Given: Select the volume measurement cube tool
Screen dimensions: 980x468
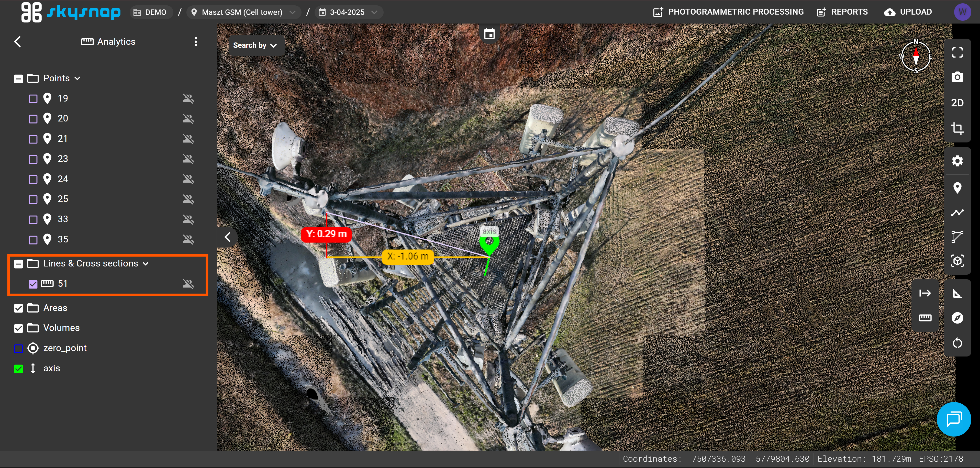Looking at the screenshot, I should [957, 261].
